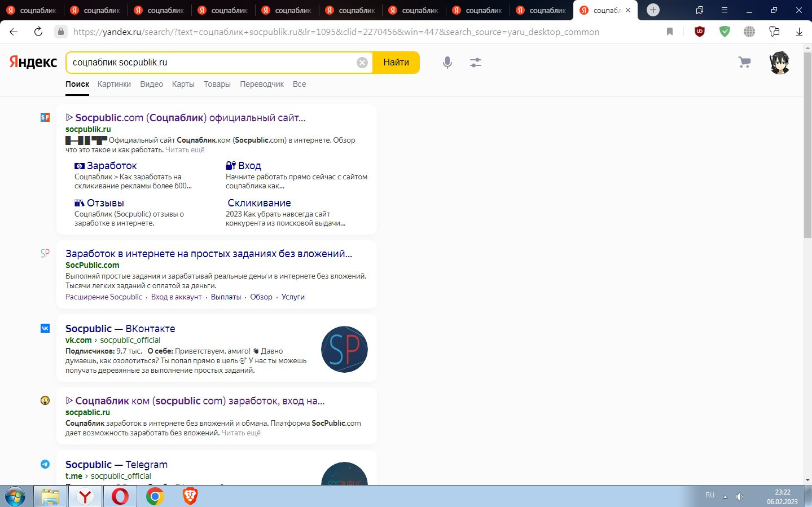Open browser downloads panel
The height and width of the screenshot is (507, 812).
pyautogui.click(x=799, y=32)
